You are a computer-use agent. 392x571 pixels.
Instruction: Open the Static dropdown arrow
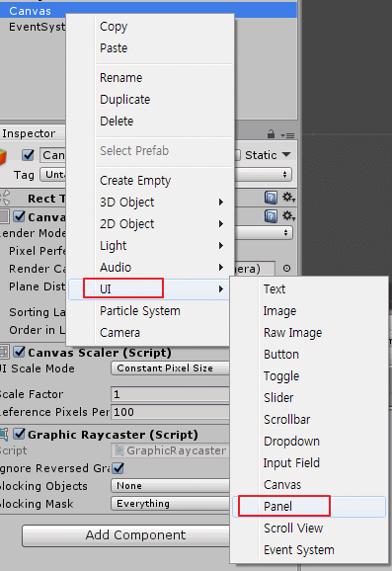coord(286,154)
